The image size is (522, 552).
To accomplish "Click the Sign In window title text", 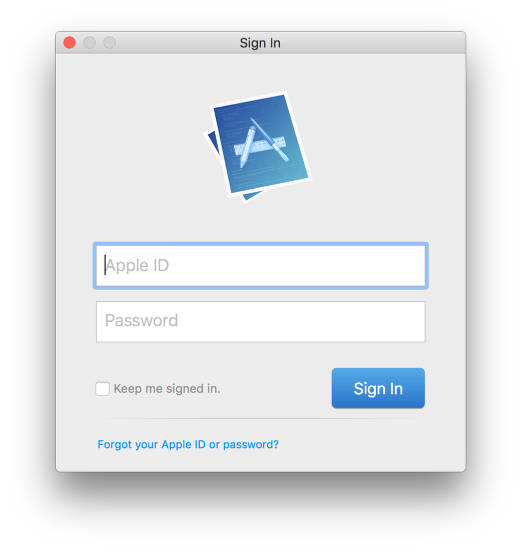I will [x=260, y=43].
